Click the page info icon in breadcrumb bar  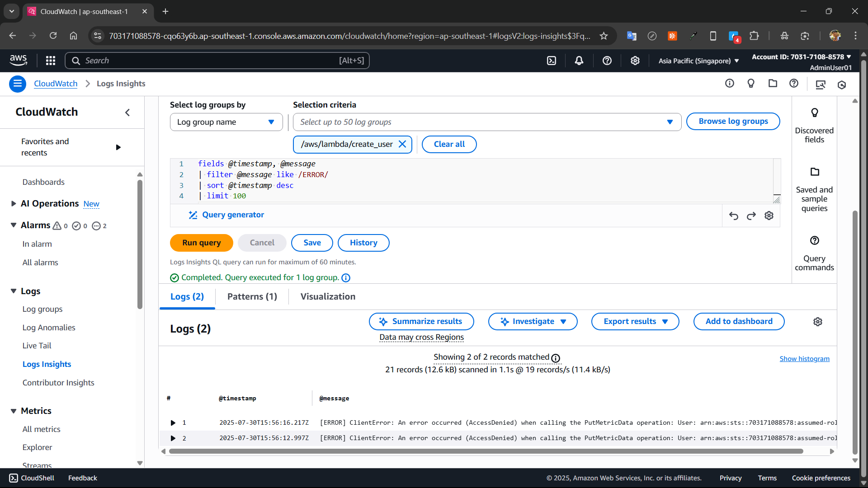point(730,83)
